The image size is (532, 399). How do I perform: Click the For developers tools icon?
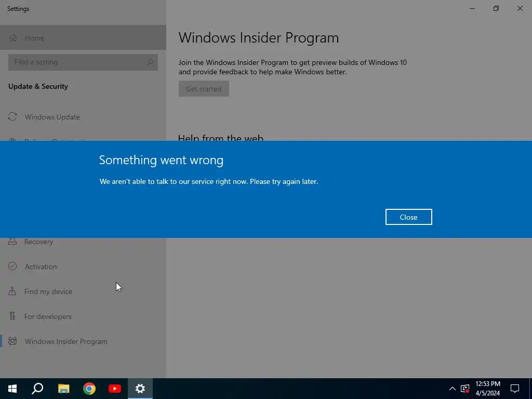click(12, 316)
